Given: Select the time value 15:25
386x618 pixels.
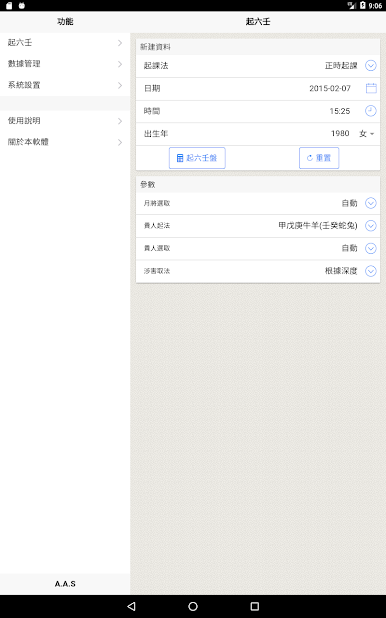Looking at the screenshot, I should pyautogui.click(x=340, y=111).
